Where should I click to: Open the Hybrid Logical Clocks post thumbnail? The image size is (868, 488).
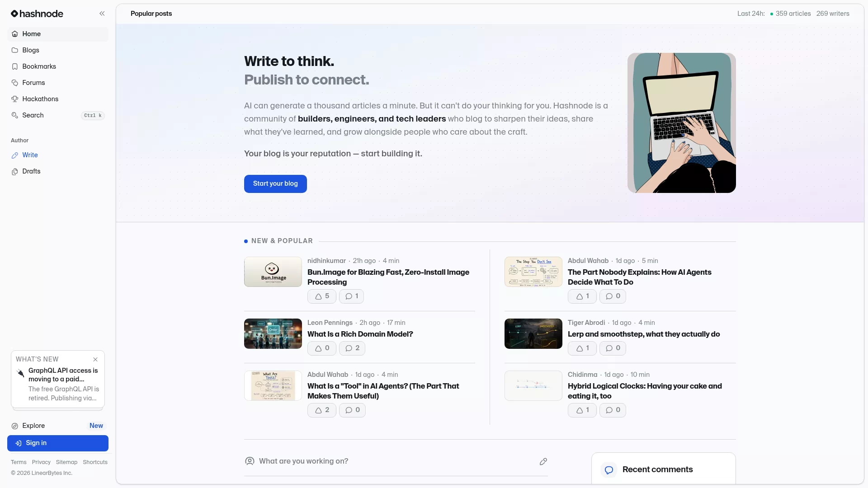tap(533, 386)
